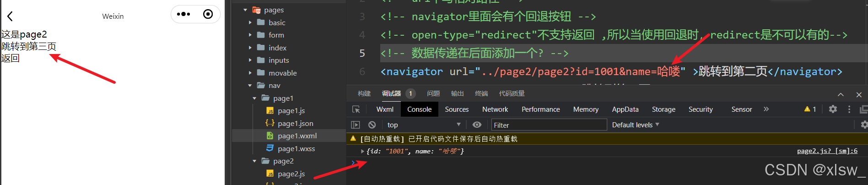Expand the basic folder
868x185 pixels.
point(250,22)
